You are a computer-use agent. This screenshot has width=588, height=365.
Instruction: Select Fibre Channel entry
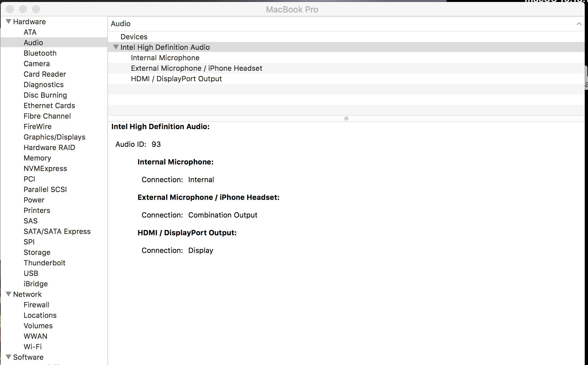pos(47,116)
